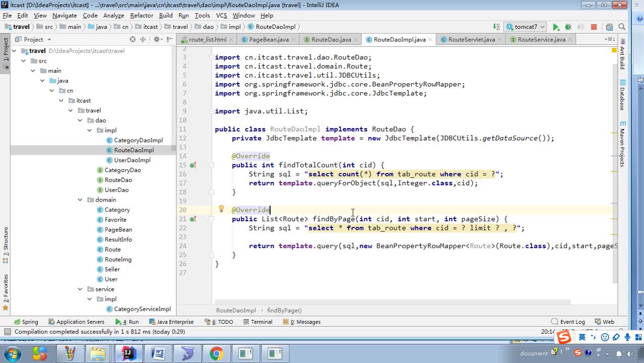Viewport: 644px width, 363px height.
Task: Collapse the src folder node
Action: 23,61
